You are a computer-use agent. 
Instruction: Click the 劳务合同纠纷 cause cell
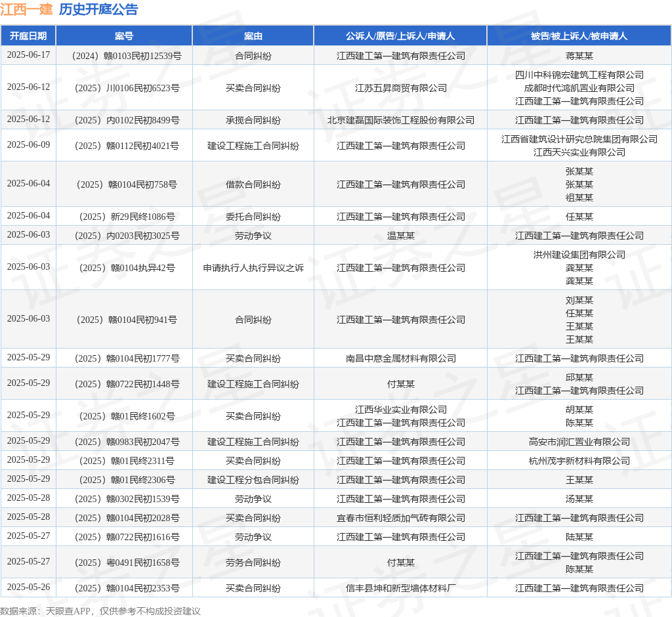[x=253, y=563]
